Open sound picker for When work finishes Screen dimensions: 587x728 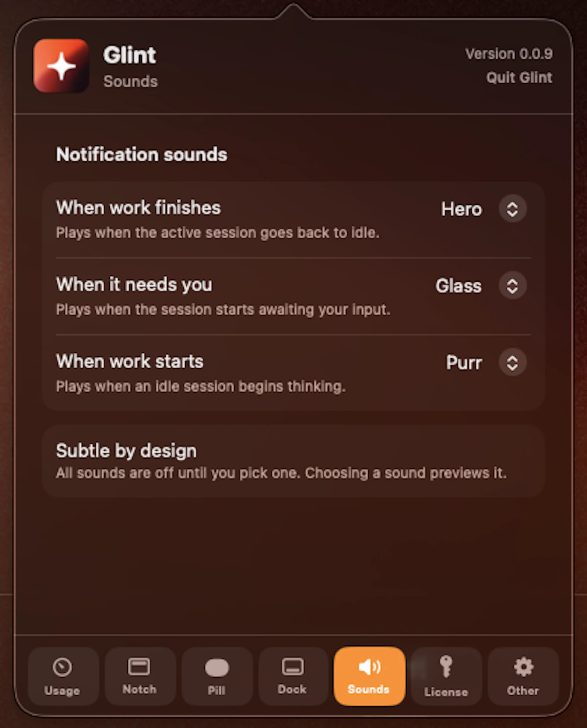click(x=513, y=209)
